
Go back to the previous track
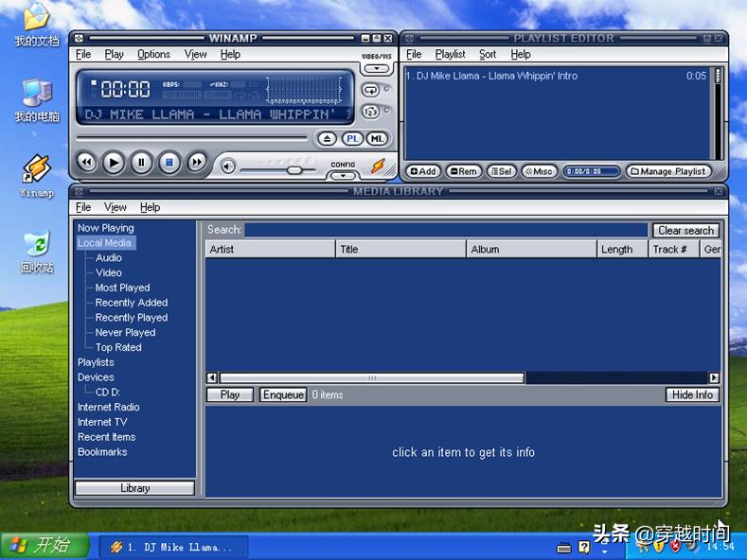tap(86, 163)
